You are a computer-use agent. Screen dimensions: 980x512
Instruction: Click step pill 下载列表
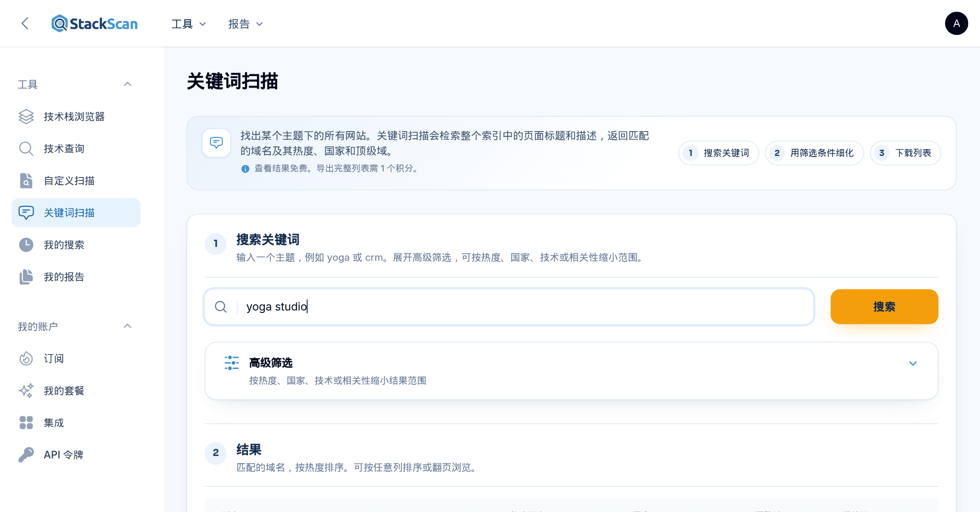[x=905, y=153]
